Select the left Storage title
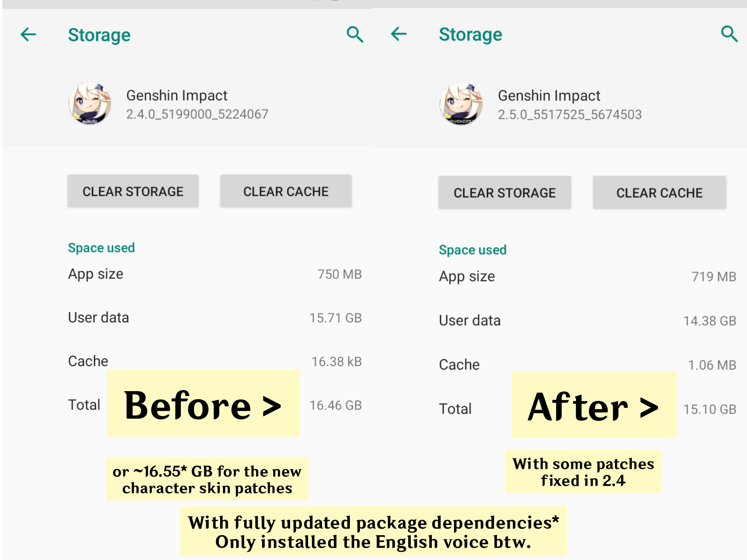 coord(99,35)
